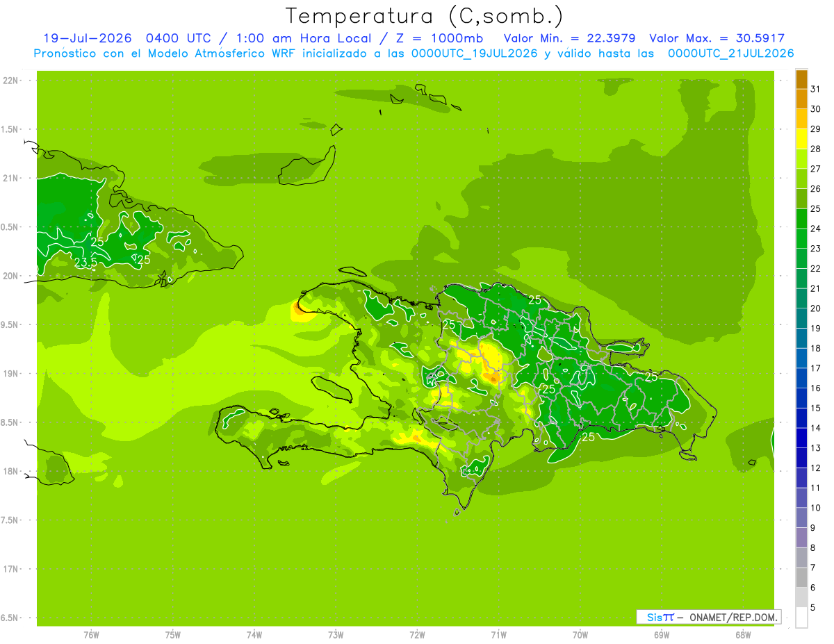834x644 pixels.
Task: Click the SisTT ONAMET/REP.DOM. watermark
Action: 708,617
